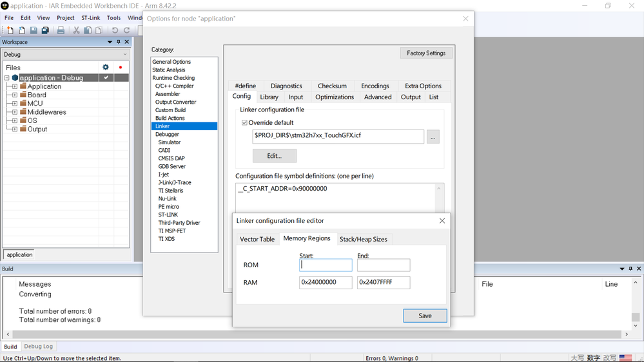Image resolution: width=644 pixels, height=362 pixels.
Task: Click the ROM End address field
Action: [384, 265]
